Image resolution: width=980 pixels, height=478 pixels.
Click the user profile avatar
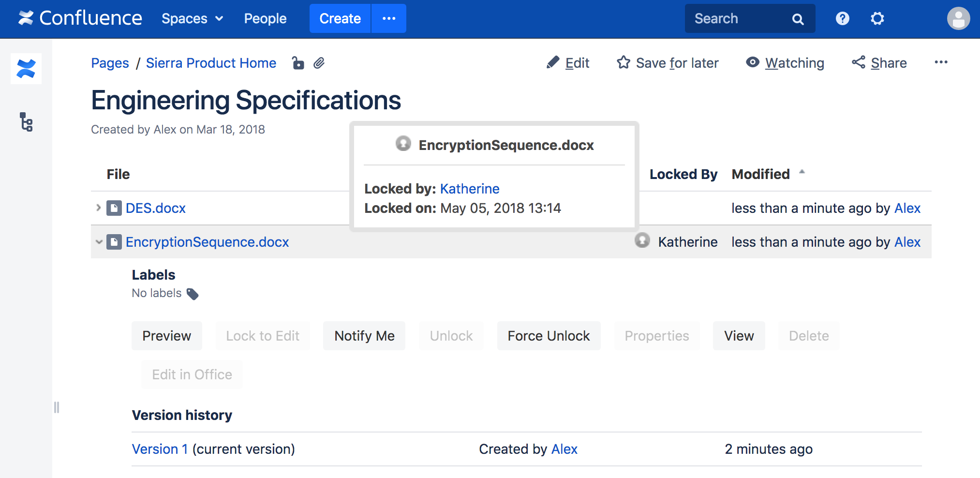[x=958, y=18]
